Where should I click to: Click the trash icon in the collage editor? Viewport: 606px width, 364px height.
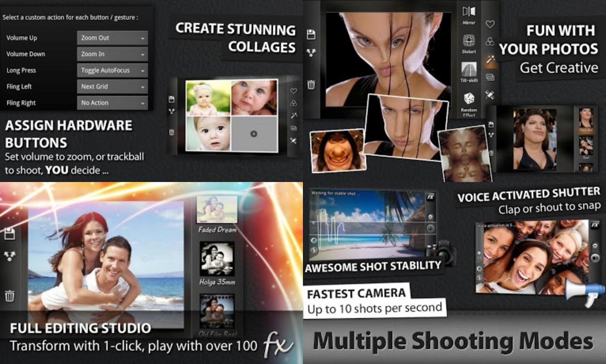click(172, 132)
